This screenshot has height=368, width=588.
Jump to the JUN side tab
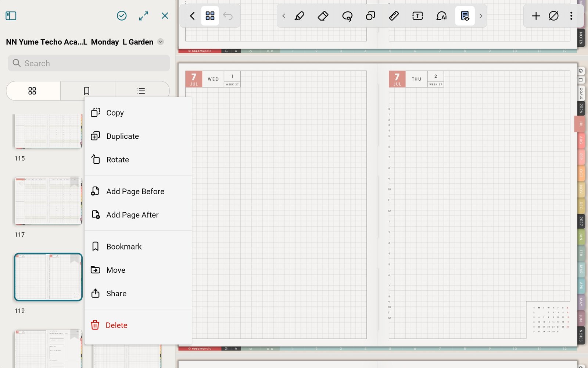[581, 318]
